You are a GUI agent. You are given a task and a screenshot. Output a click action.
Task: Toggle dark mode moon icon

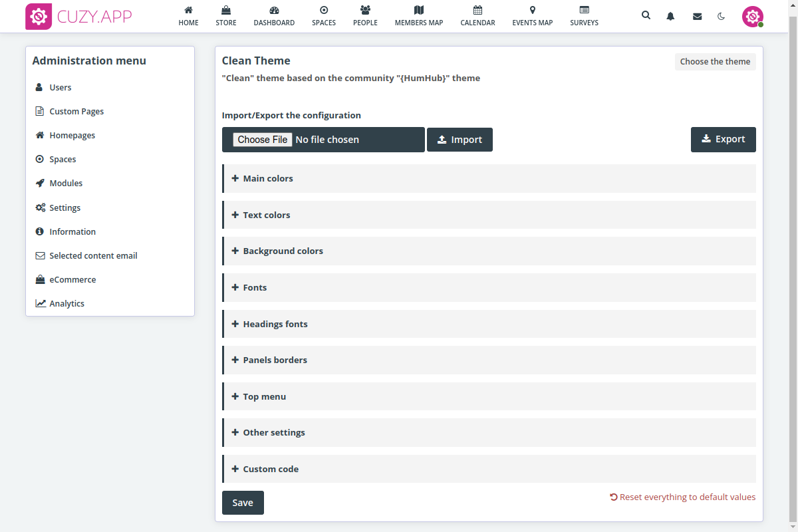click(x=722, y=17)
